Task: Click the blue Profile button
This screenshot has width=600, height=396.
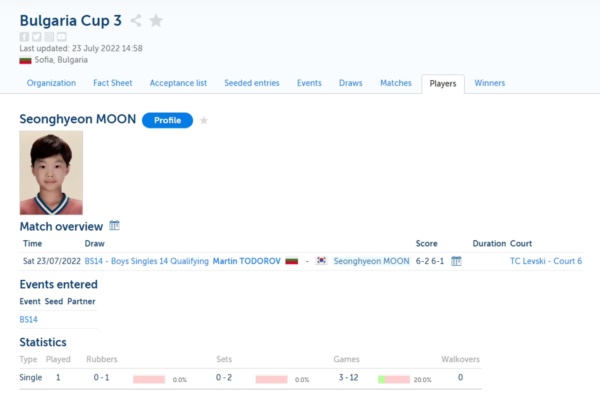Action: click(x=168, y=120)
